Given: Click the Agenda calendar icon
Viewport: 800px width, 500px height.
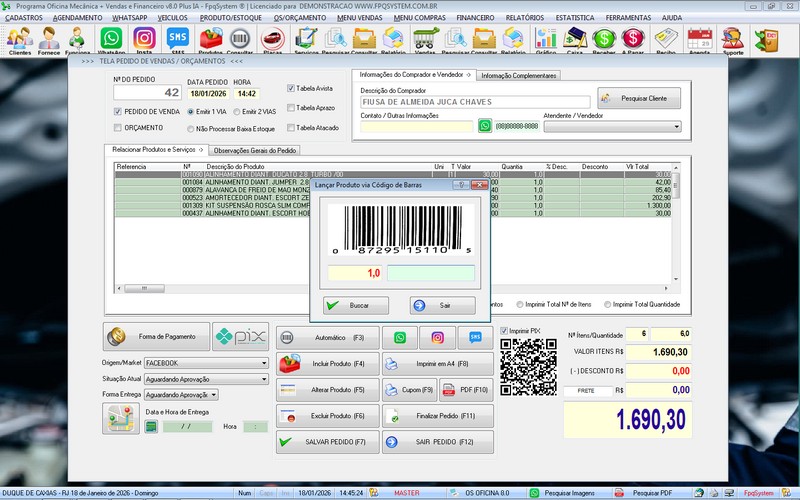Looking at the screenshot, I should 699,40.
